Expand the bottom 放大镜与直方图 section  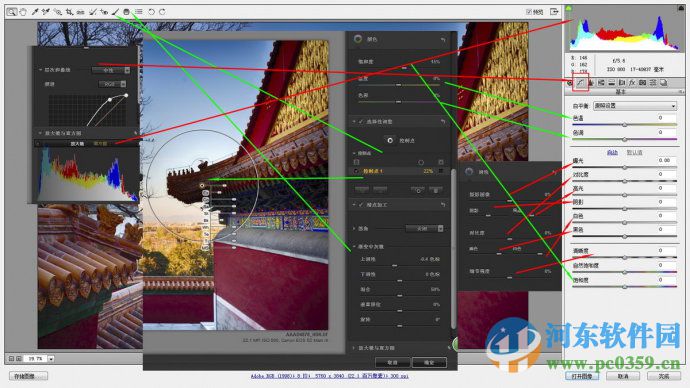point(354,348)
